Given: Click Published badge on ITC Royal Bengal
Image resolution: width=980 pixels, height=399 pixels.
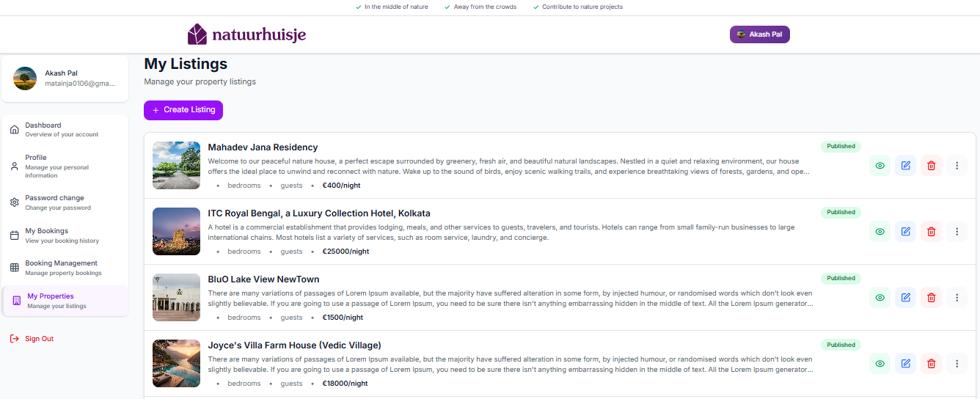Looking at the screenshot, I should [x=841, y=212].
